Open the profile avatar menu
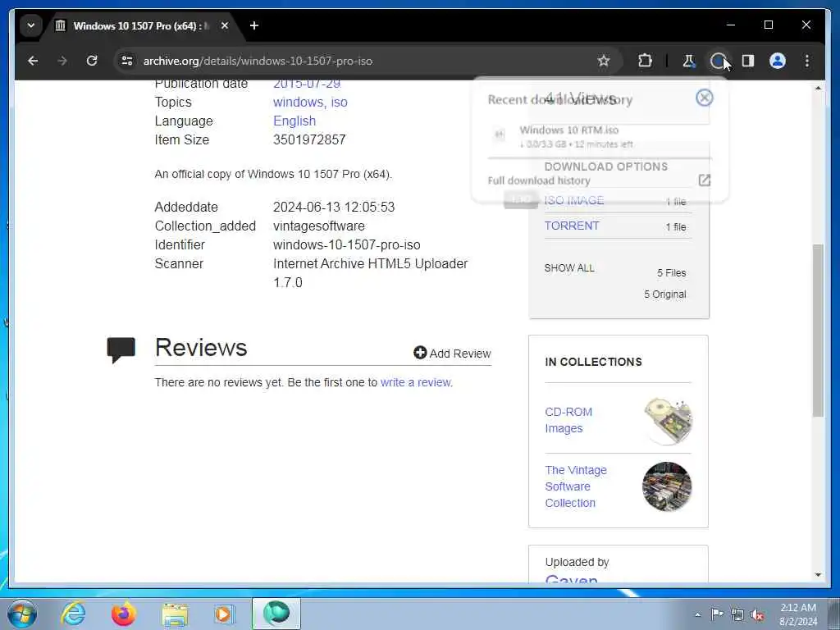The image size is (840, 630). click(778, 61)
